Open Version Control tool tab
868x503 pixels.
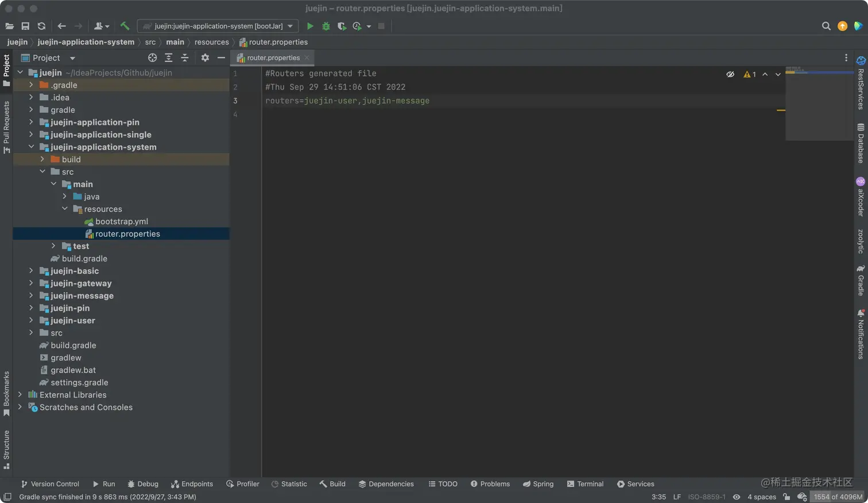pyautogui.click(x=49, y=484)
